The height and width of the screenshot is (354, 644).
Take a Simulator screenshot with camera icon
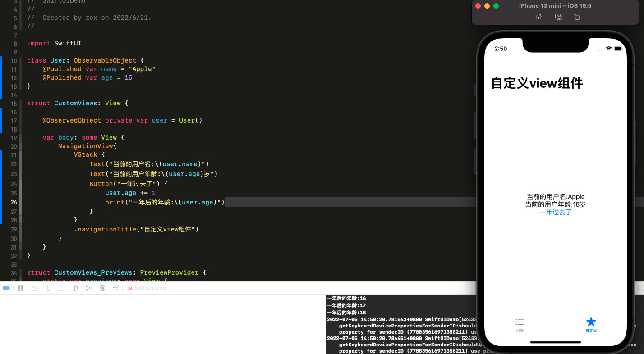558,17
